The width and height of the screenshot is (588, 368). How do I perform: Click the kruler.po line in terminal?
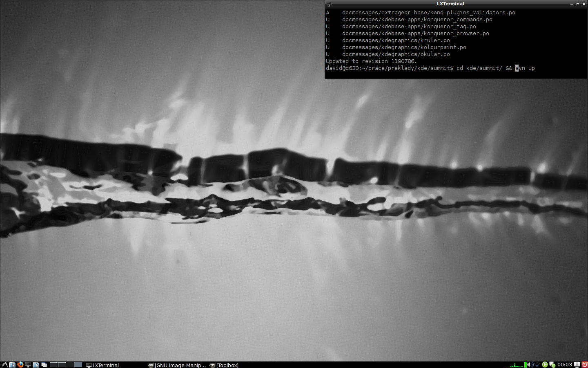click(388, 40)
